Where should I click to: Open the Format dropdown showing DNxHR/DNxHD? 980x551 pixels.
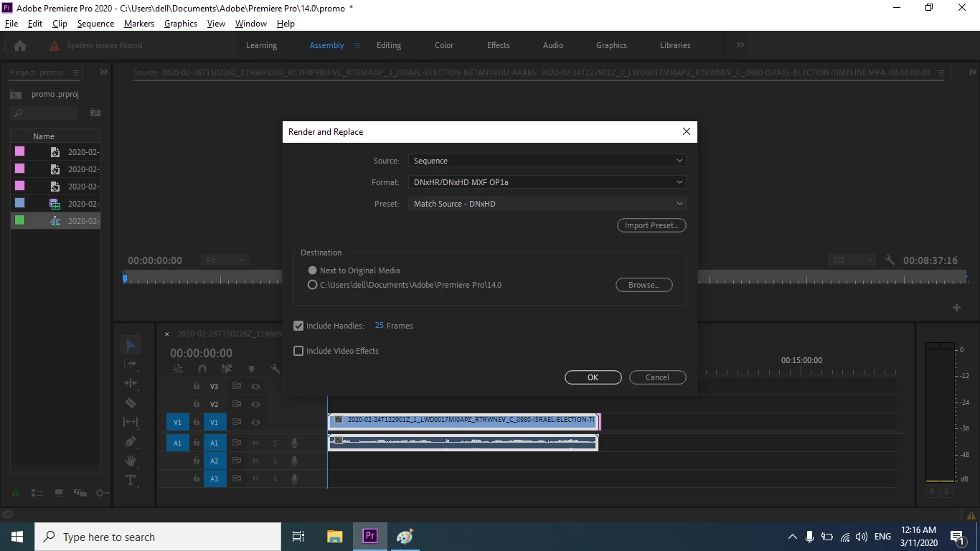(x=547, y=182)
